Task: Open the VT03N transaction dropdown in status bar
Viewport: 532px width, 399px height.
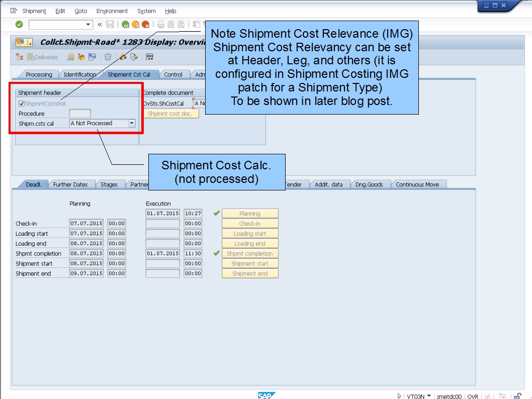Action: coord(429,395)
